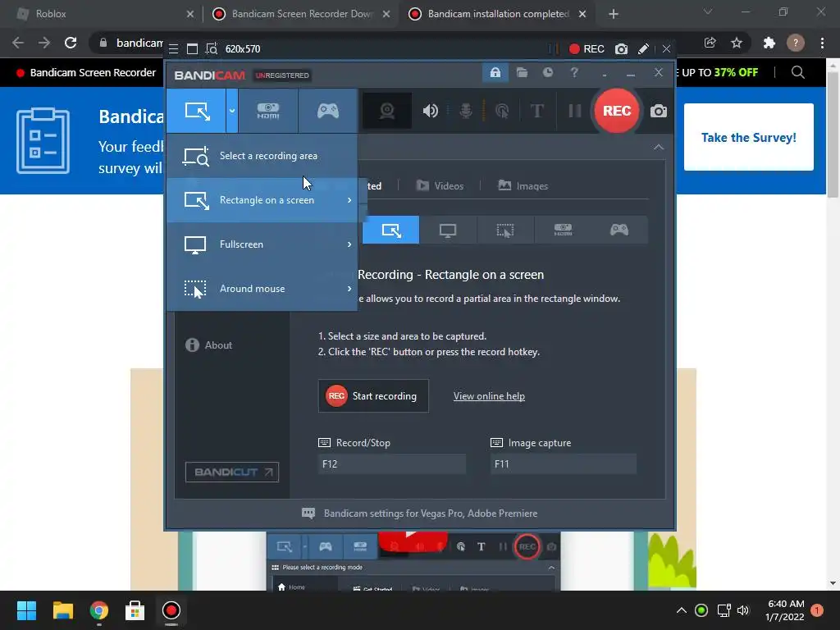Viewport: 840px width, 630px height.
Task: Click the browser page vertical scrollbar
Action: pos(833,134)
